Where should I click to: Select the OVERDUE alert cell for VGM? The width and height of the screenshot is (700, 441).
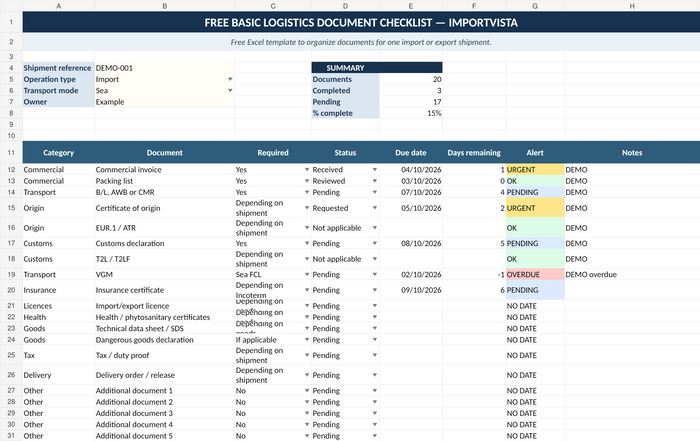tap(535, 275)
